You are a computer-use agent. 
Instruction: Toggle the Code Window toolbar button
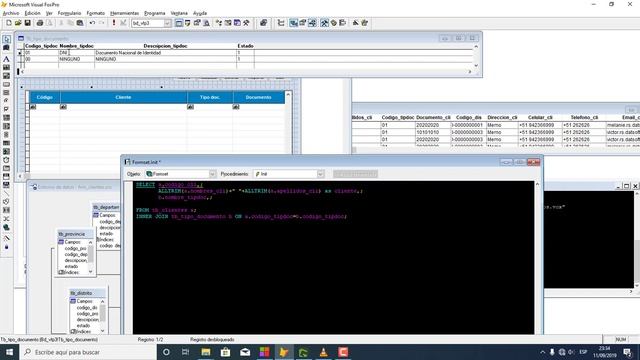(312, 23)
